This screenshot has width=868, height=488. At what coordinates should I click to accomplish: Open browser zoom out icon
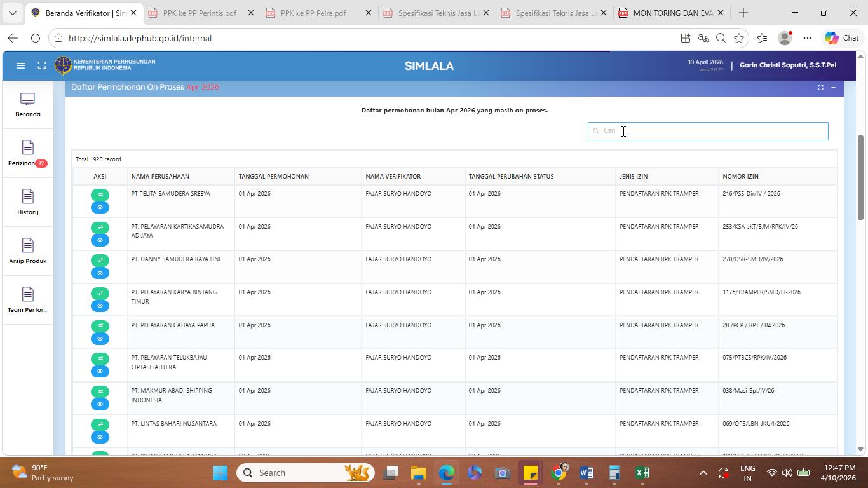(721, 38)
